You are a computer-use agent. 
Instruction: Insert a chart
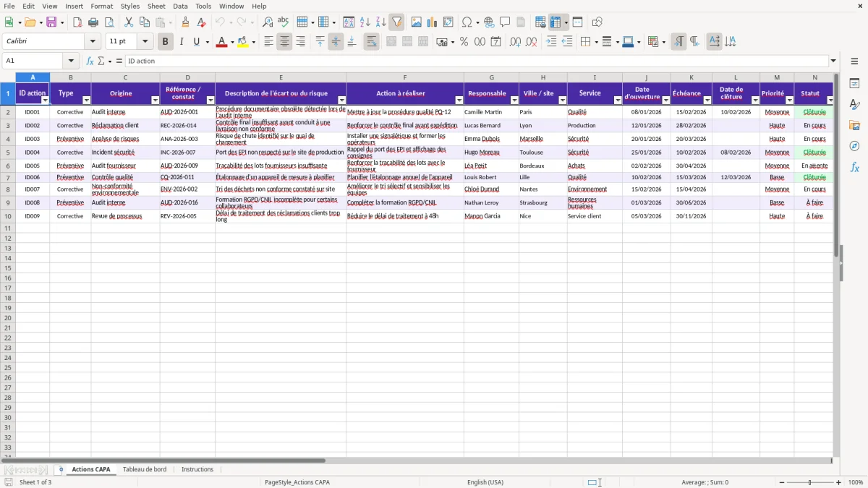(433, 22)
